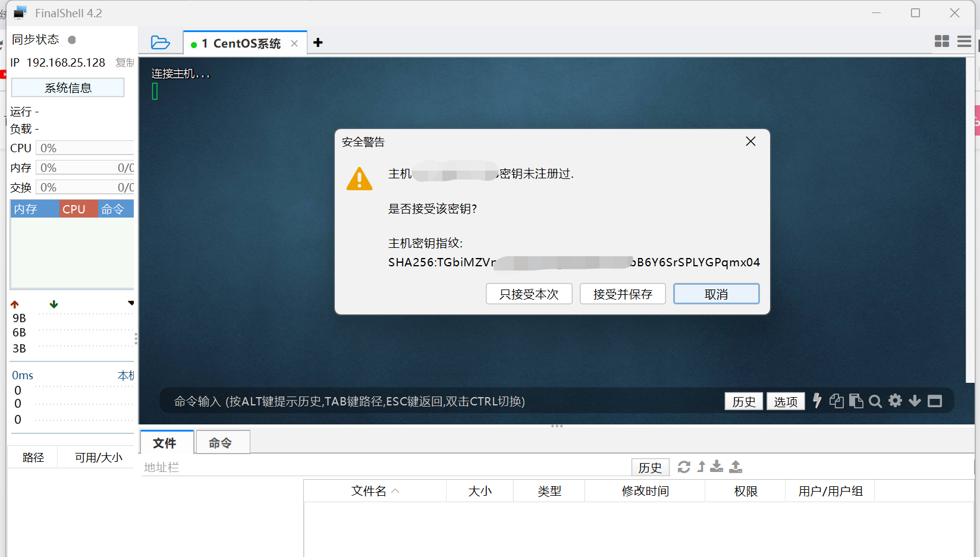Go to parent directory with the up arrow
This screenshot has width=980, height=557.
(701, 467)
